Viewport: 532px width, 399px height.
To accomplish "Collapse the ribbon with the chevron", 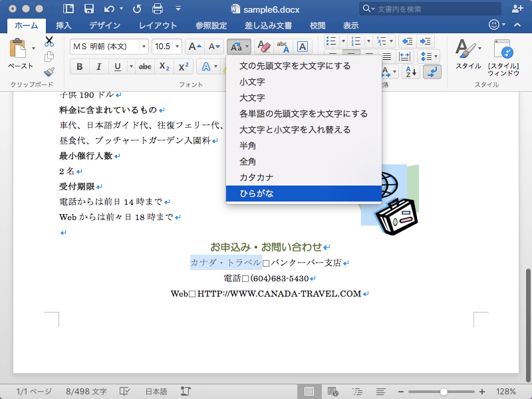I will pos(517,25).
